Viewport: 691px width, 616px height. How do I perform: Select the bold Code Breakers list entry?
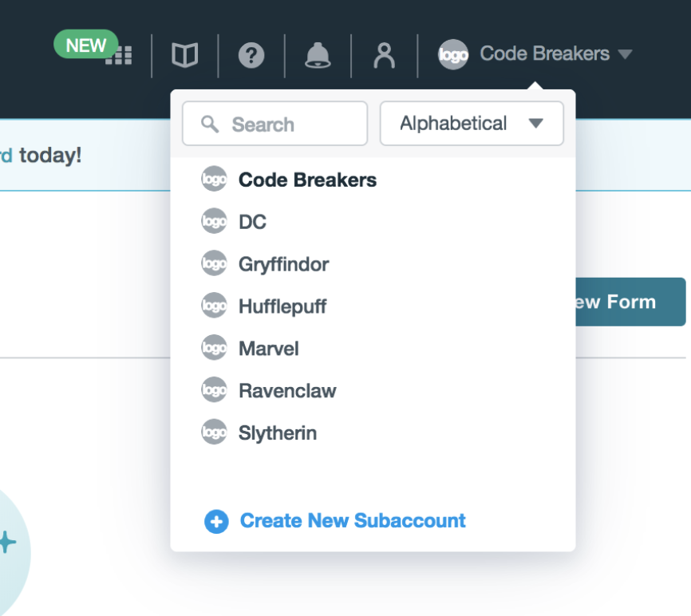click(x=307, y=180)
